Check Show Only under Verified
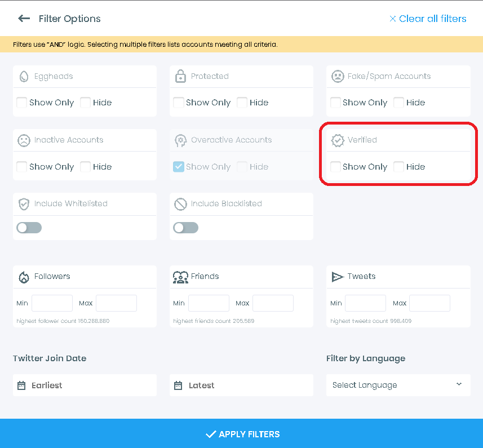 335,167
